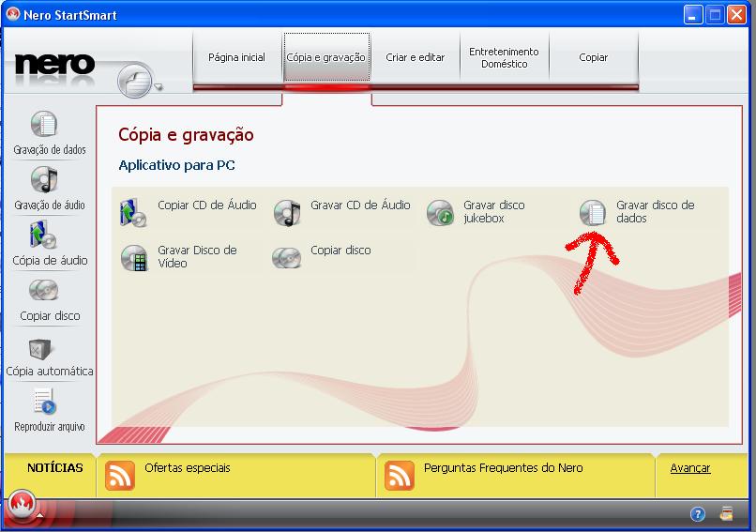
Task: Click the Gravar CD de Áudio icon
Action: 287,213
